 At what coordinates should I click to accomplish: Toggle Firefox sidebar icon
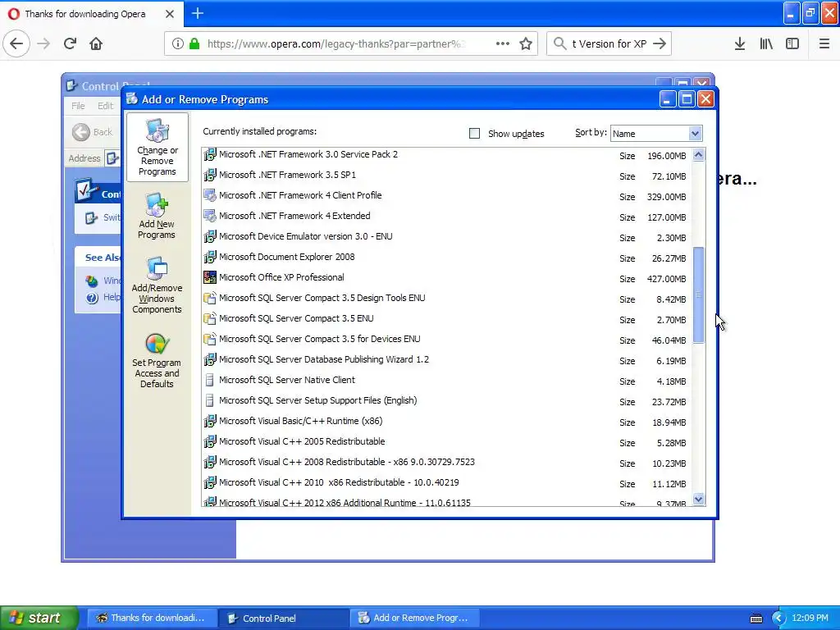tap(792, 43)
